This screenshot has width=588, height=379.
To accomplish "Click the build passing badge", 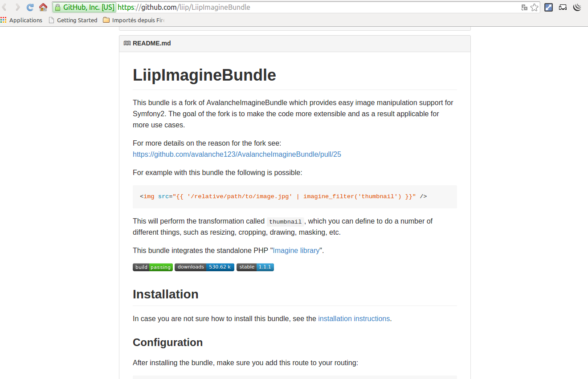I will [153, 267].
